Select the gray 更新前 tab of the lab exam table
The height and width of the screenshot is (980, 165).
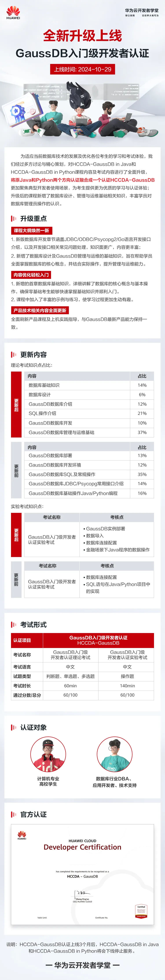16,579
